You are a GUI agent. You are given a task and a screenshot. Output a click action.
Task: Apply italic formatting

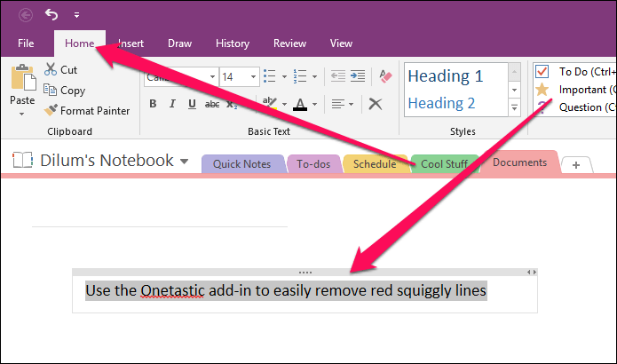point(172,104)
